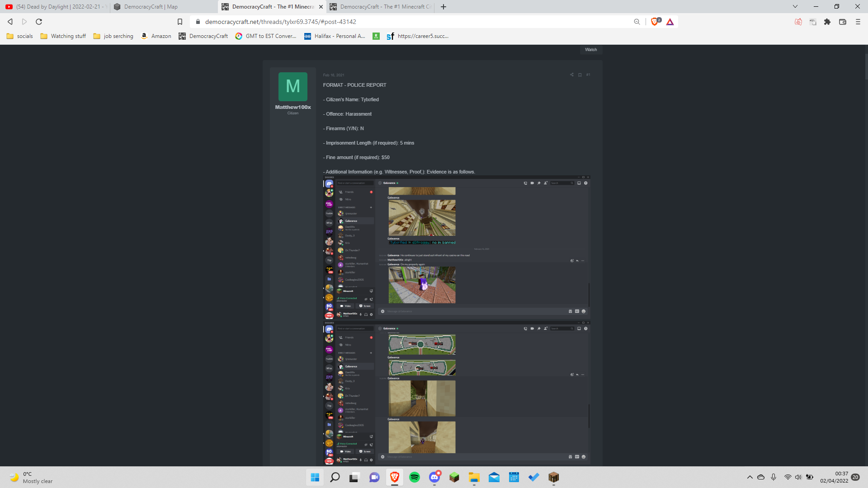Open Windows taskbar search
This screenshot has height=488, width=868.
point(335,477)
